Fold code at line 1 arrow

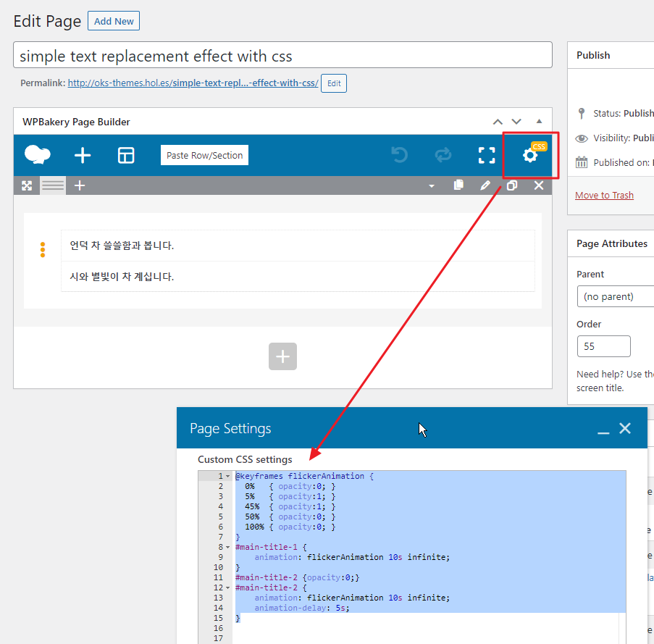pyautogui.click(x=227, y=477)
